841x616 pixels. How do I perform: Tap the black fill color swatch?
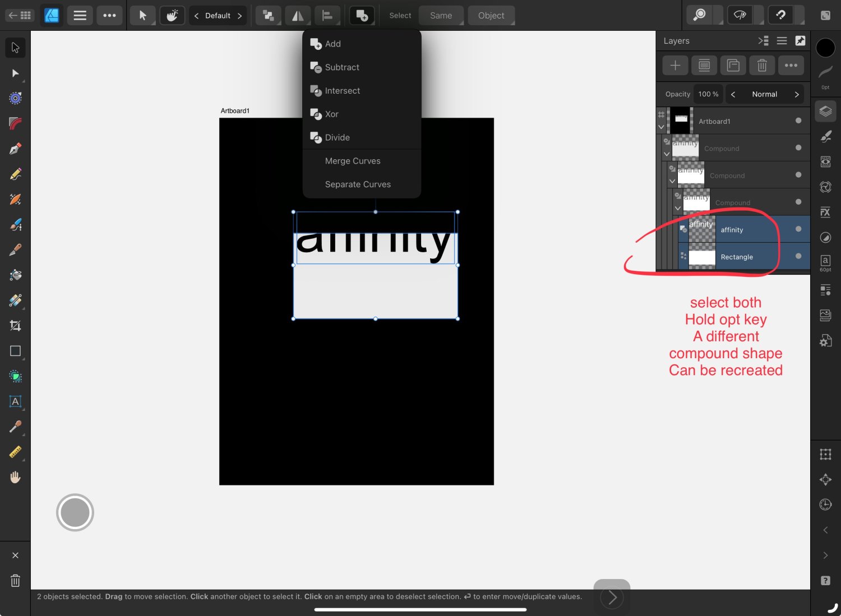[x=825, y=48]
